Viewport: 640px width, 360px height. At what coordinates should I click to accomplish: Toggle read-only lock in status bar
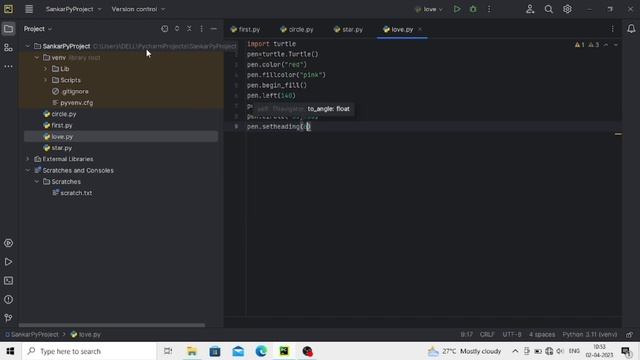(629, 335)
